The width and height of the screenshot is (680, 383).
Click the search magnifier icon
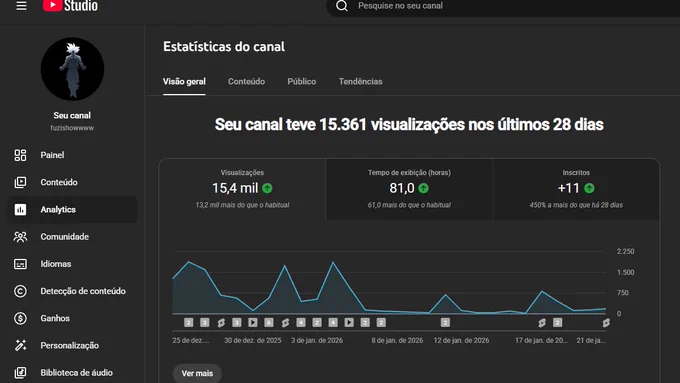click(x=342, y=6)
